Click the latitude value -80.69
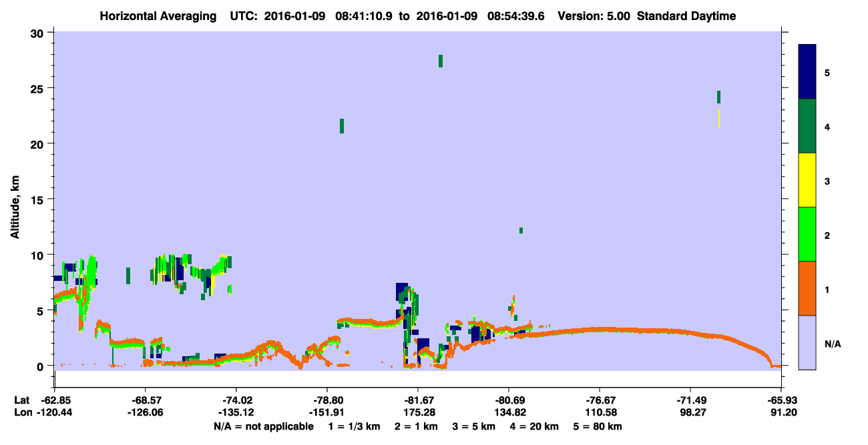Viewport: 868px width, 445px height. pos(509,400)
